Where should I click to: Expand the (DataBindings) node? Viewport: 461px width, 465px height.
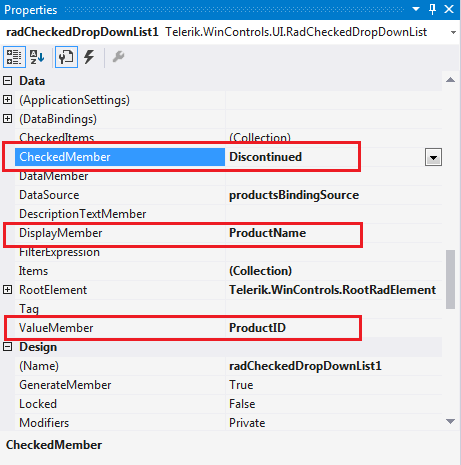coord(7,119)
